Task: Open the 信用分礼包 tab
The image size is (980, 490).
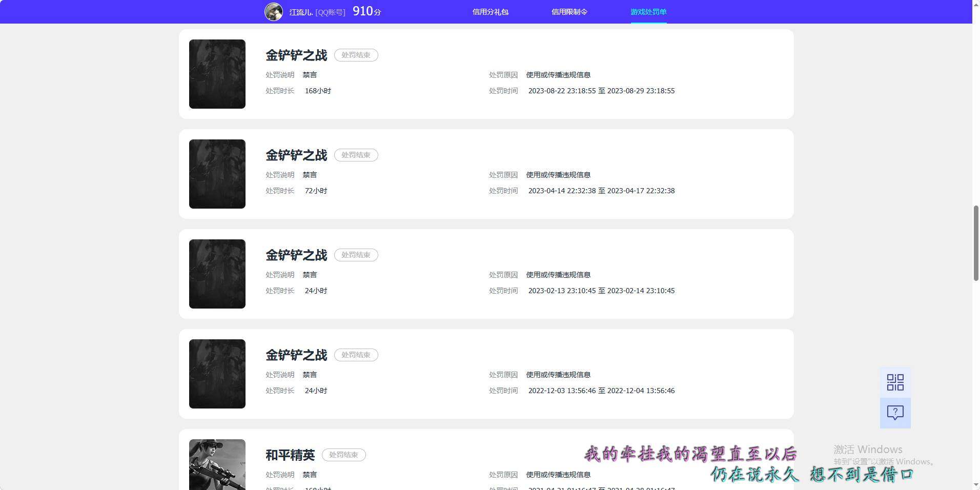Action: pos(490,12)
